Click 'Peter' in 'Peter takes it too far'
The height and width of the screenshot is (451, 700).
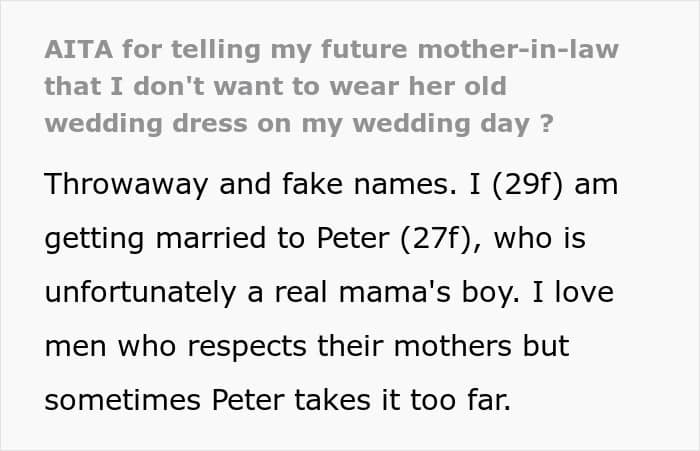[x=248, y=400]
